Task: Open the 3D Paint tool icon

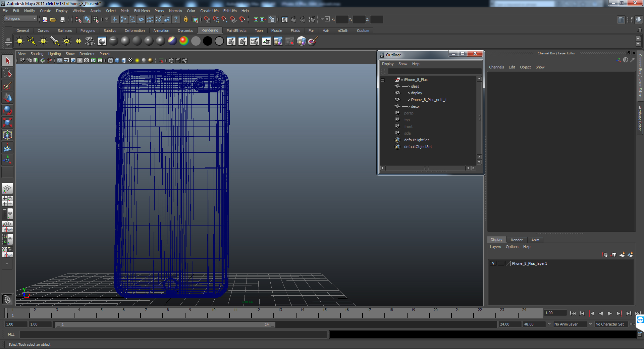Action: 313,41
